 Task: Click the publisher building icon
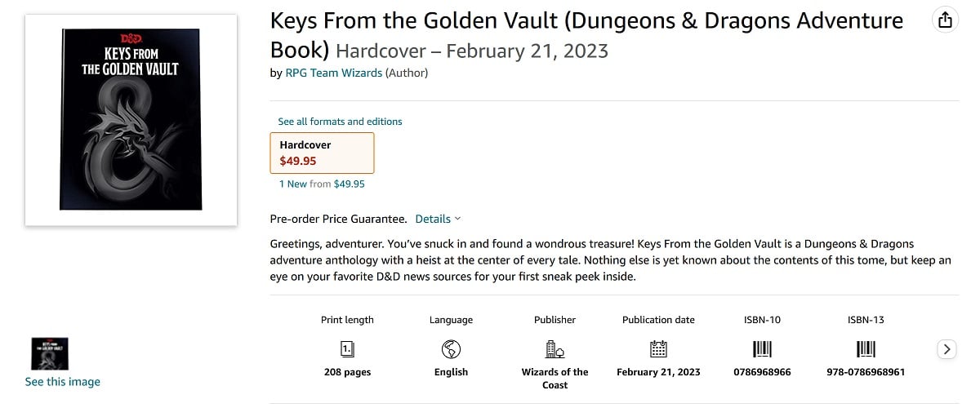click(555, 349)
